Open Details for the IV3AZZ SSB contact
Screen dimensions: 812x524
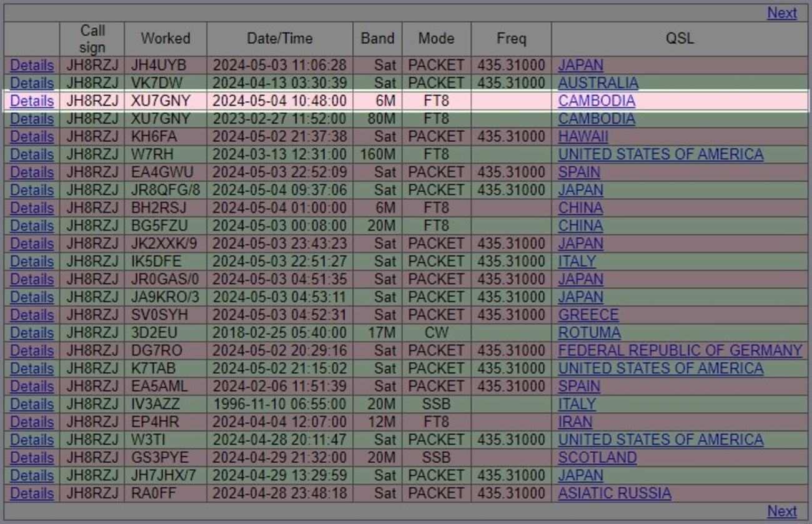(x=30, y=404)
